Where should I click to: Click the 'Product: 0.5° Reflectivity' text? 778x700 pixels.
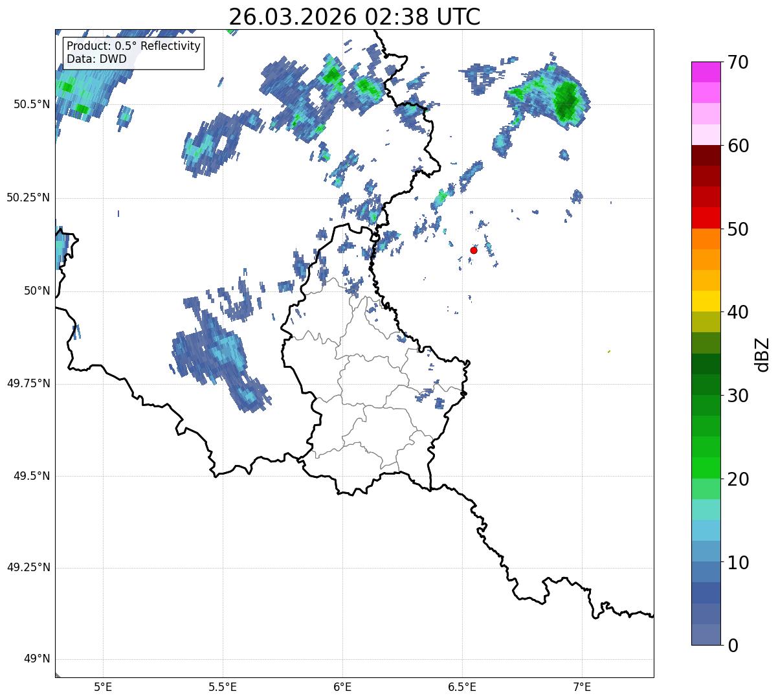pos(134,47)
